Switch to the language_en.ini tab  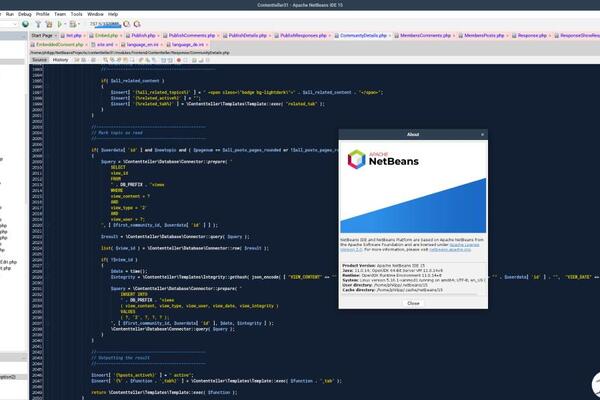tap(142, 45)
